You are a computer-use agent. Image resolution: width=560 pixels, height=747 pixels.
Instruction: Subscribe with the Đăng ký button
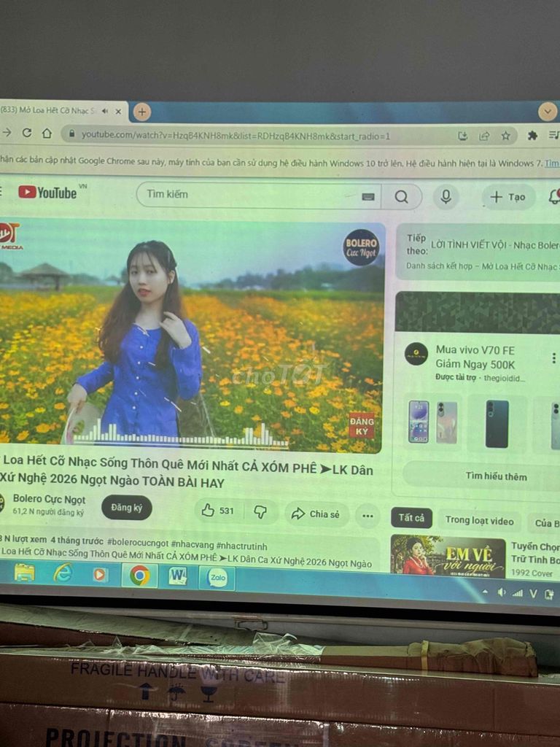(127, 508)
